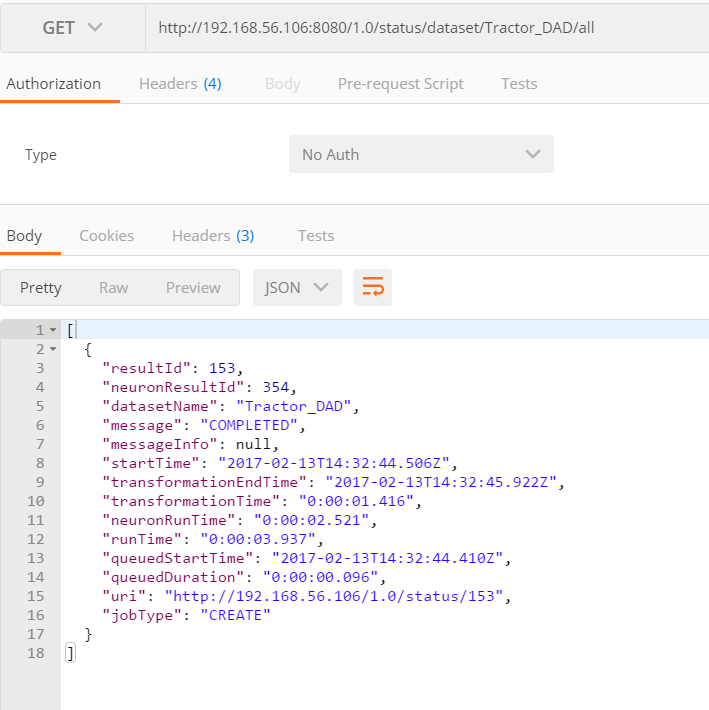Select the greyed-out request Body tab
Screen dimensions: 709x710
(x=283, y=84)
